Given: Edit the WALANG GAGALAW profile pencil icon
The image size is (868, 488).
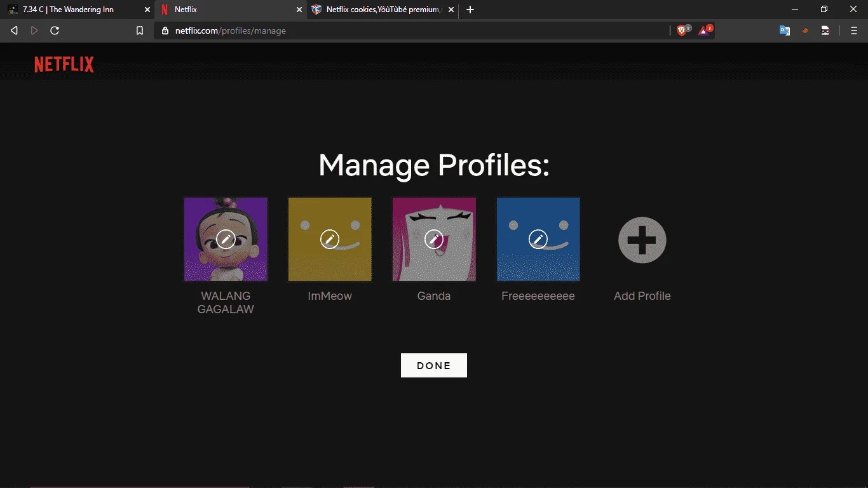Looking at the screenshot, I should pos(226,239).
